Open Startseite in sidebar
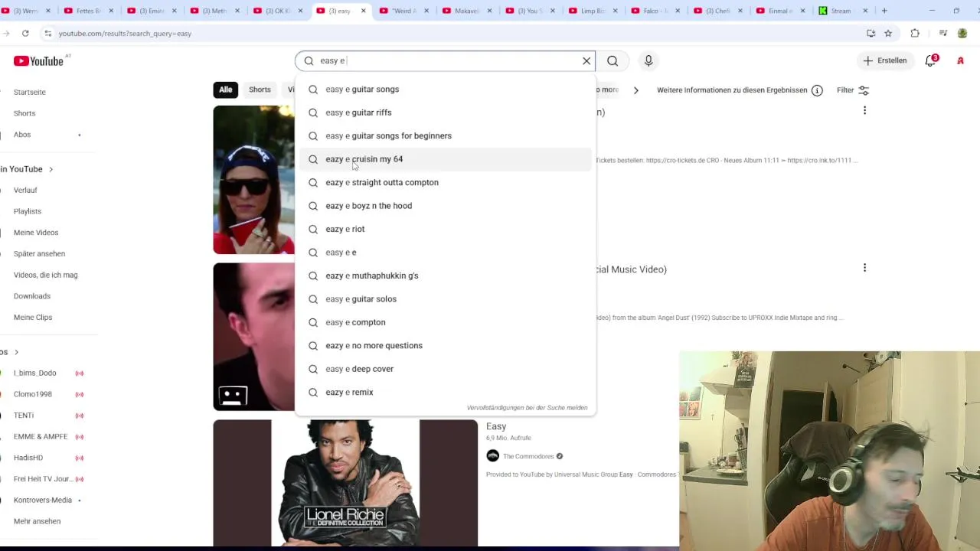 30,92
